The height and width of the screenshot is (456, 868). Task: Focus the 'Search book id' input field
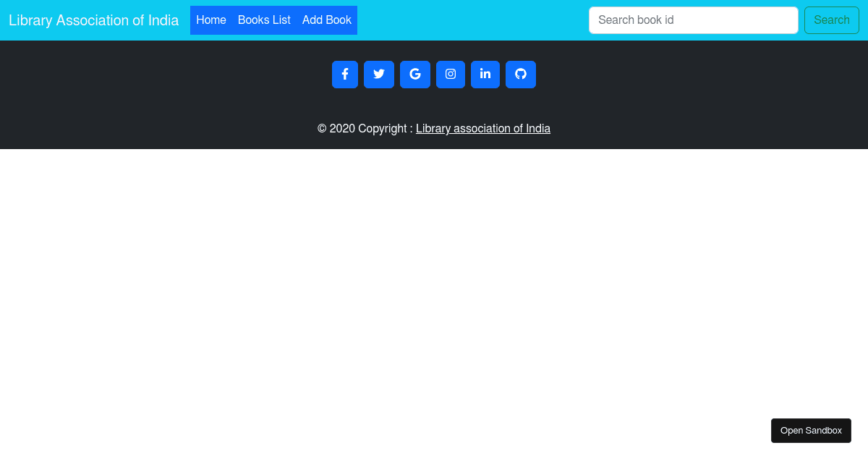[x=692, y=20]
